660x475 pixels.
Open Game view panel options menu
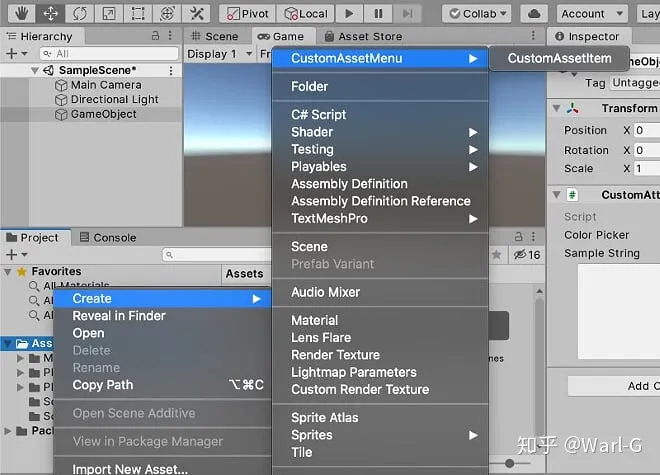click(x=533, y=35)
